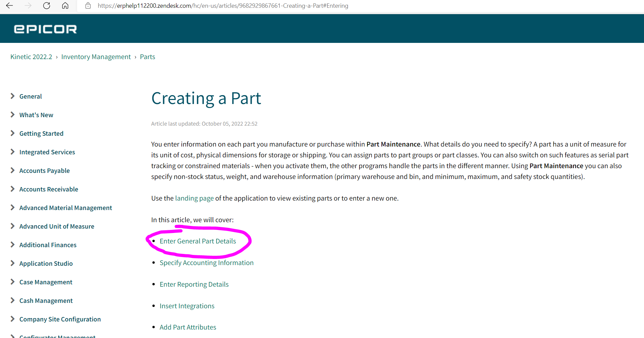Jump to Enter General Part Details
The width and height of the screenshot is (644, 338).
coord(198,241)
